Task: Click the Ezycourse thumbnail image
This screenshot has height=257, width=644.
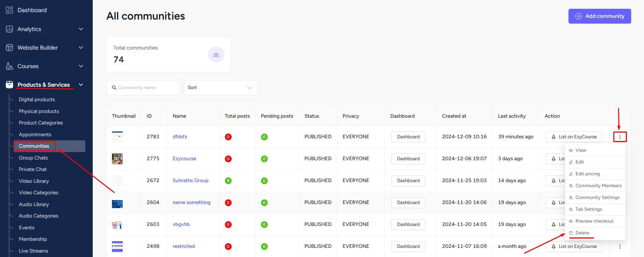Action: tap(117, 159)
